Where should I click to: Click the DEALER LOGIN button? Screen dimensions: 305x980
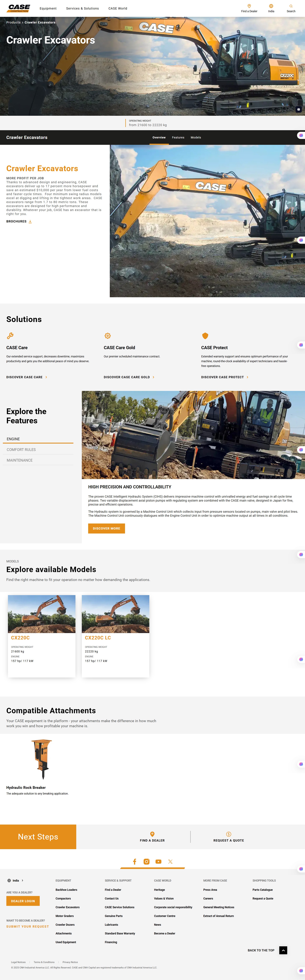coord(23,901)
